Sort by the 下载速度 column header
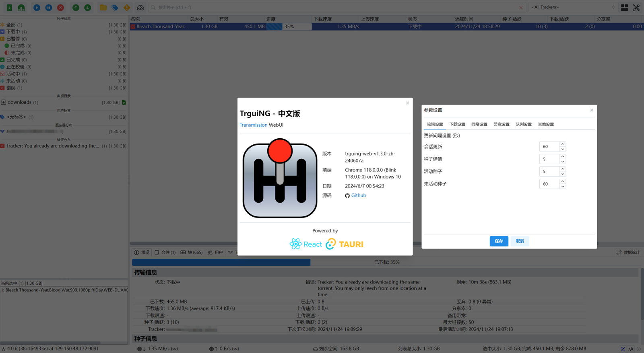This screenshot has height=353, width=644. click(x=336, y=19)
